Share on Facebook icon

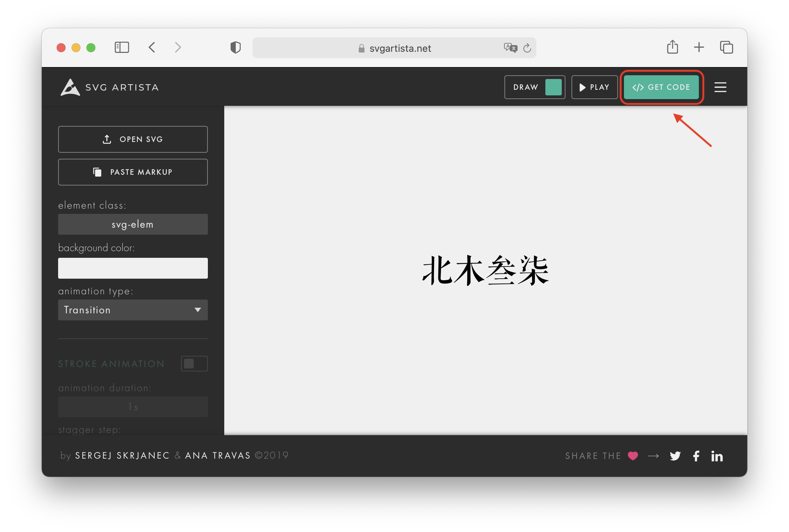[x=696, y=456]
